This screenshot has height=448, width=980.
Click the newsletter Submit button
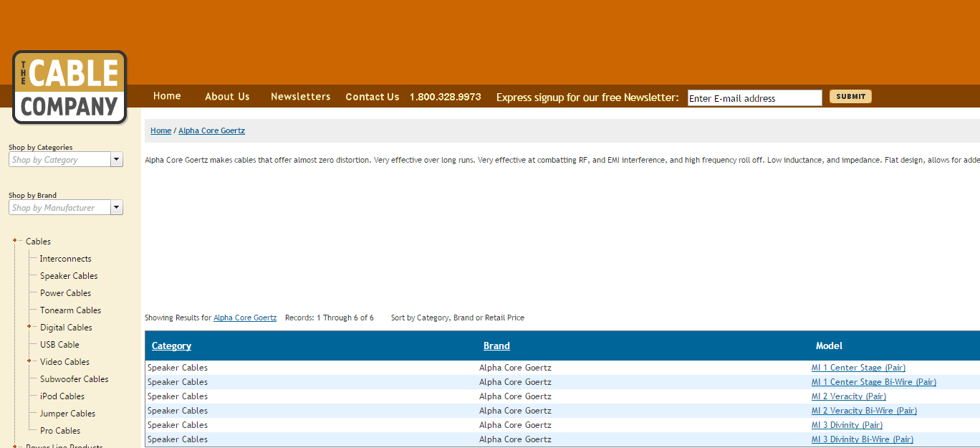click(x=850, y=97)
